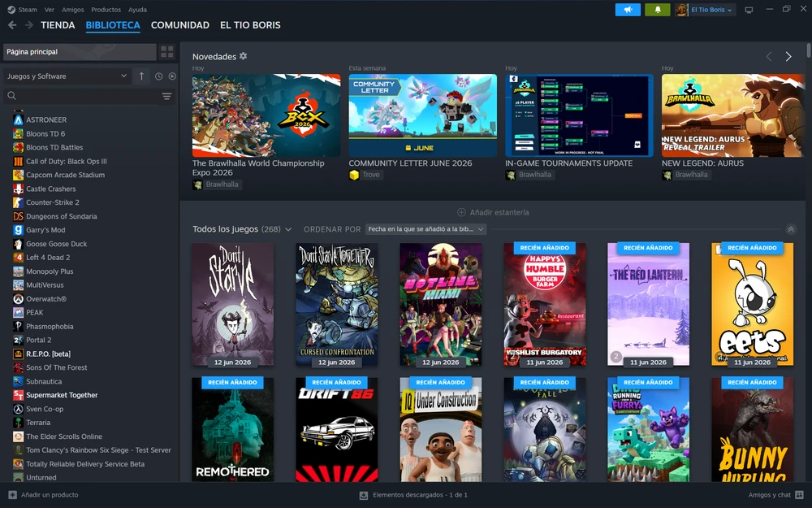Screen dimensions: 812x508
Task: Click the downloads icon in bottom bar
Action: pos(364,495)
